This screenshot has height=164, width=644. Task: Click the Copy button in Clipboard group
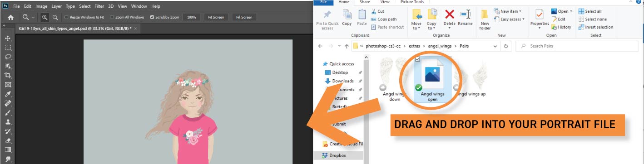click(x=347, y=17)
